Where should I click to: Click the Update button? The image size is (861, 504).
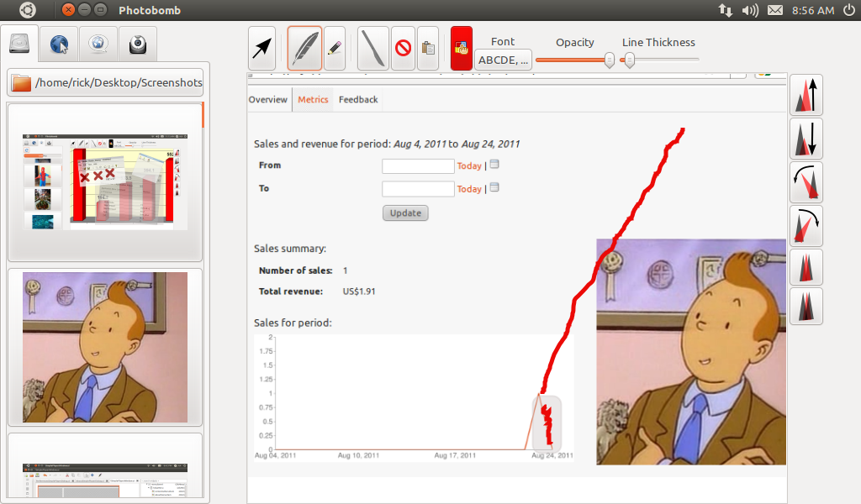(x=405, y=213)
